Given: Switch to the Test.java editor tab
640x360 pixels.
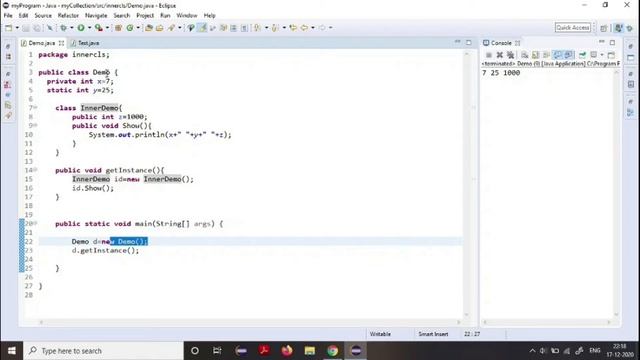Looking at the screenshot, I should (x=85, y=43).
